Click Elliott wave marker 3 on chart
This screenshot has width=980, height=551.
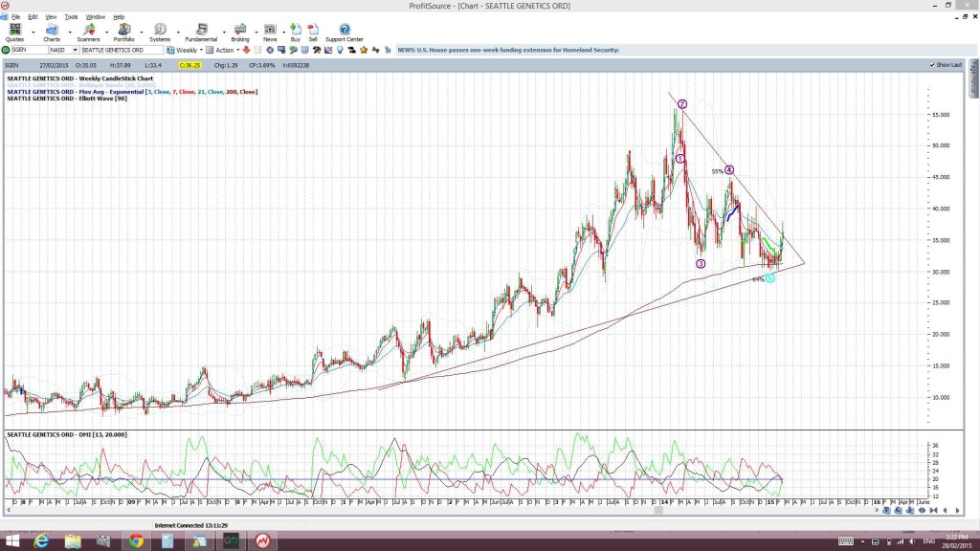pyautogui.click(x=701, y=264)
